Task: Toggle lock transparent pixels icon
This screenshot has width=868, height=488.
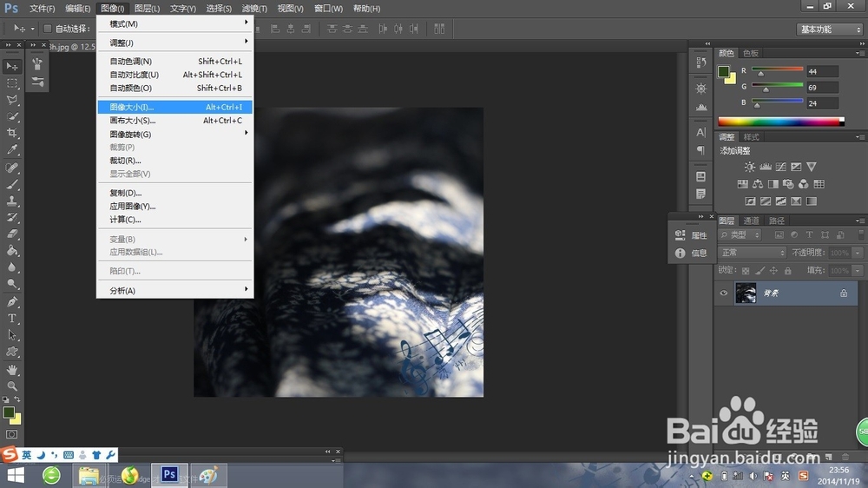Action: pos(746,271)
